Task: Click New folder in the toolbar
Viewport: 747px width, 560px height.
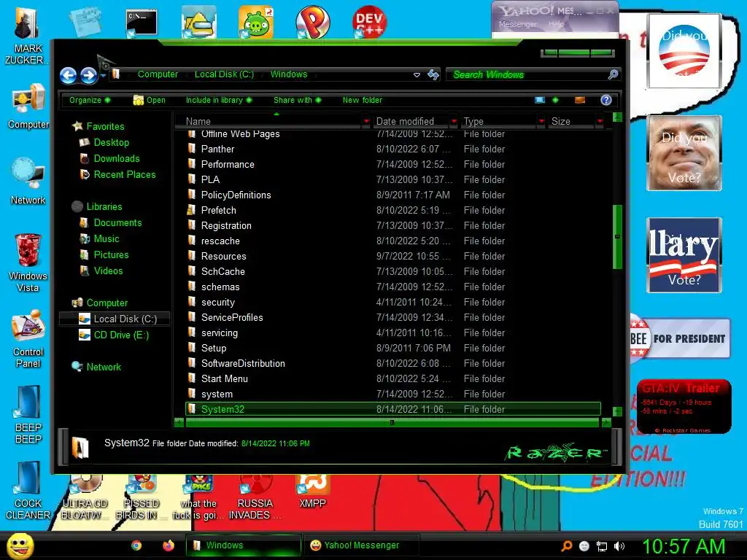Action: click(x=362, y=100)
